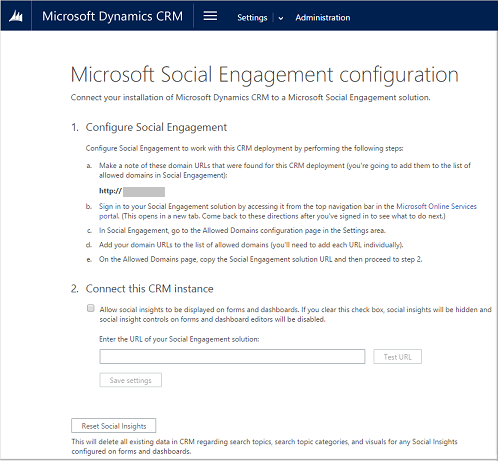This screenshot has height=461, width=498.
Task: Click Microsoft Dynamics CRM title
Action: (x=112, y=16)
